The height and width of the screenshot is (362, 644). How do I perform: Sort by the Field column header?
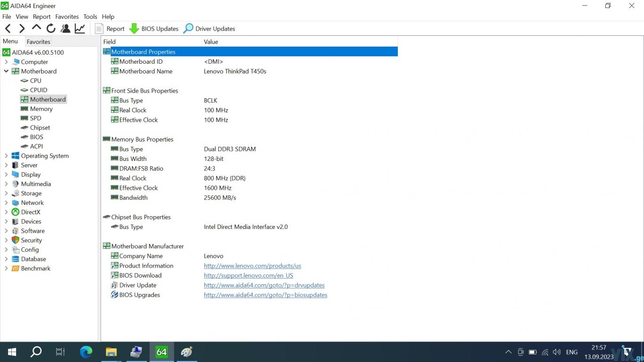pos(151,42)
